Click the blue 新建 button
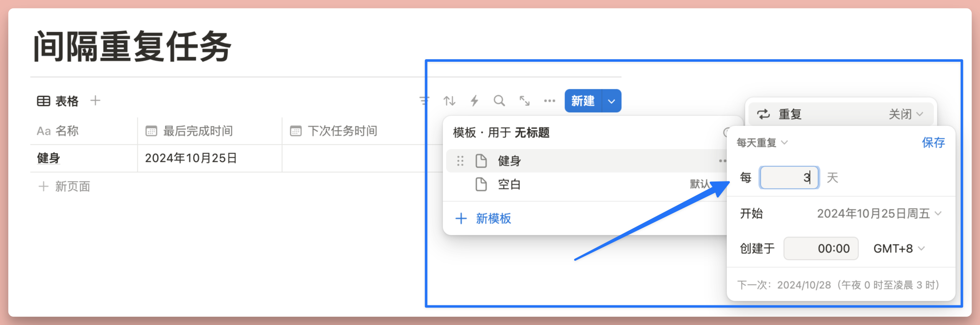 pos(583,101)
